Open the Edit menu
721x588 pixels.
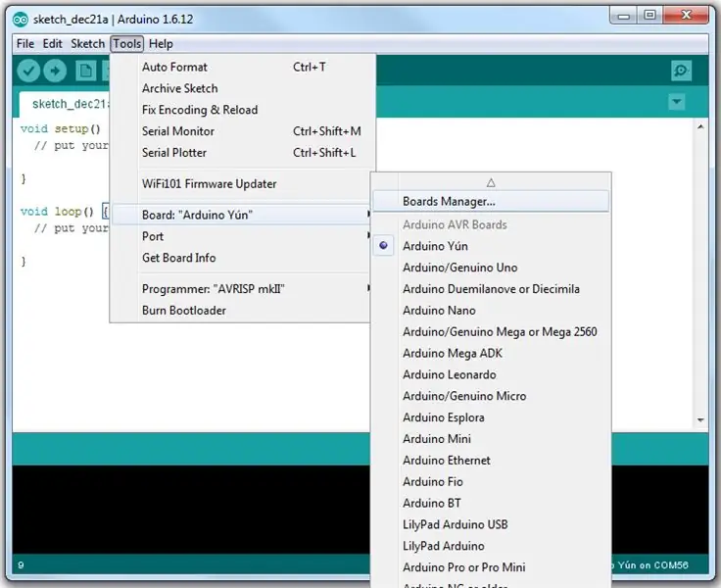[x=53, y=44]
